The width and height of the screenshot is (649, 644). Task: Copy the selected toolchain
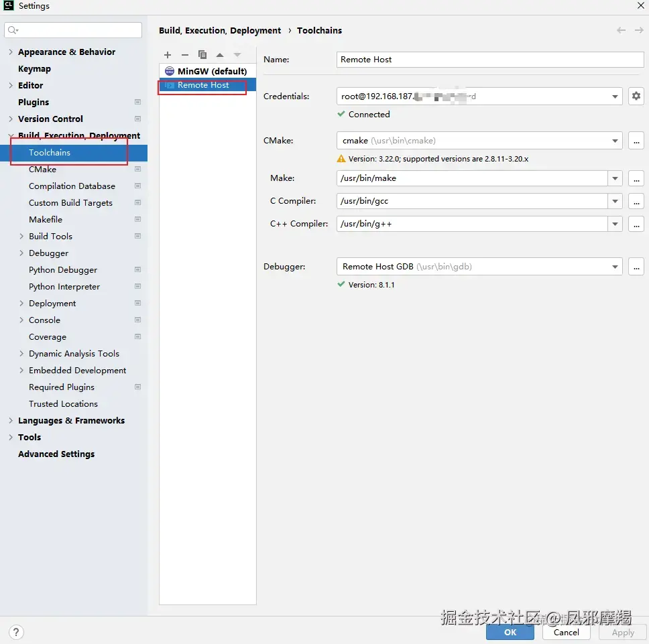point(202,55)
